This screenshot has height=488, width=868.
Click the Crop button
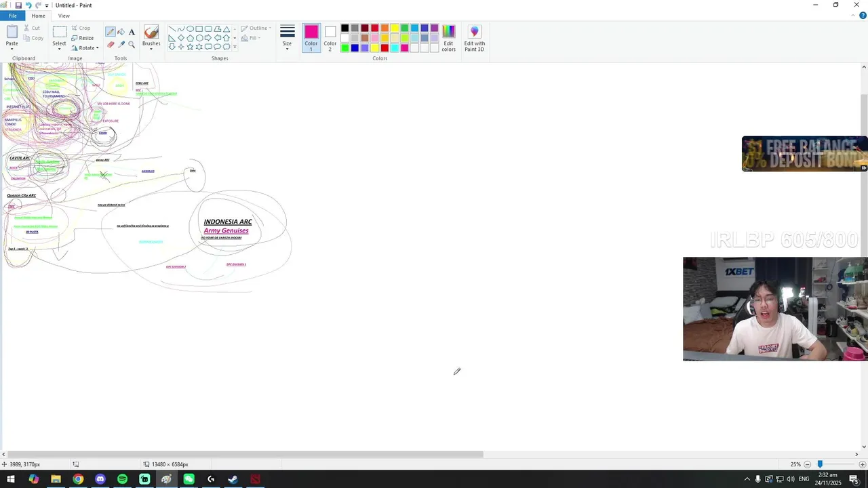pos(81,28)
